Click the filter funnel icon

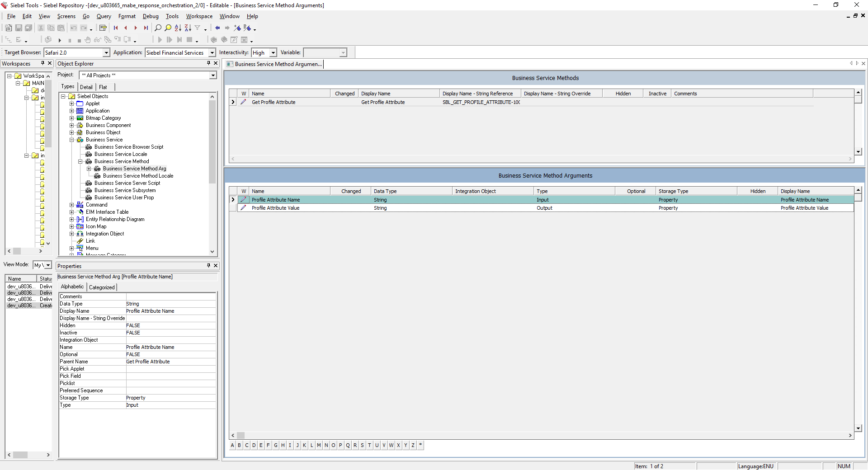(x=198, y=28)
